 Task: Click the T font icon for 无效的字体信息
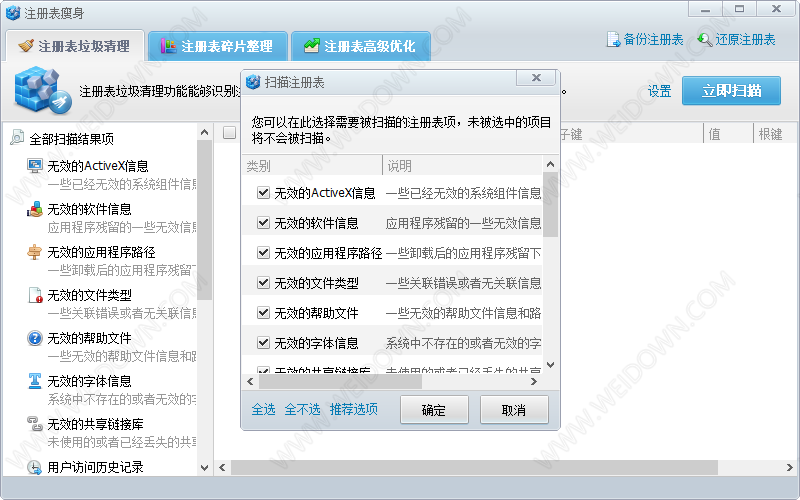coord(35,381)
